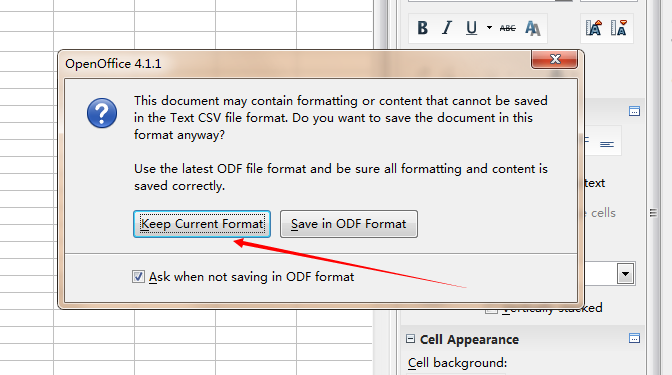Decrease font size icon
Screen dimensions: 672x375
point(619,28)
